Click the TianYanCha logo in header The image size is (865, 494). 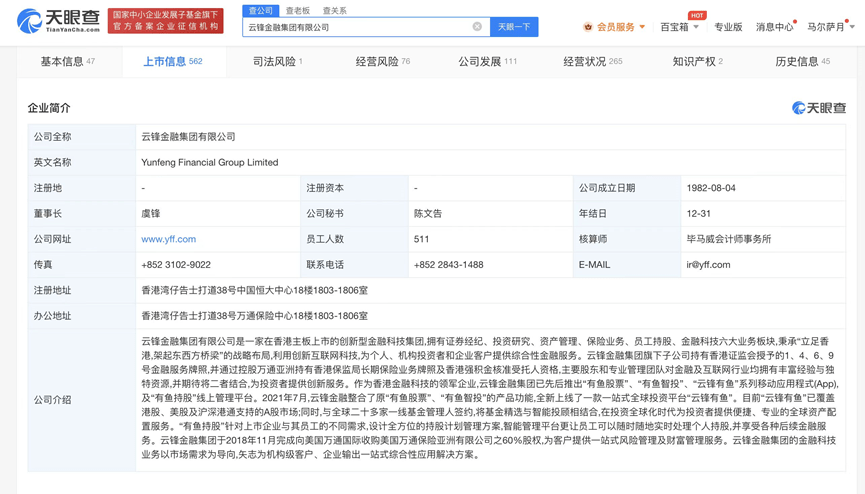coord(58,21)
